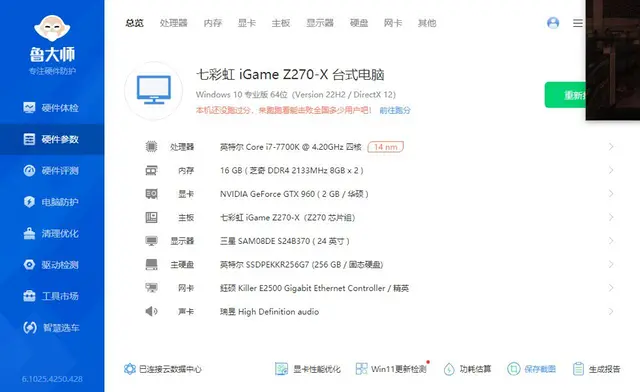
Task: Expand the 处理器 row chevron
Action: coord(611,147)
